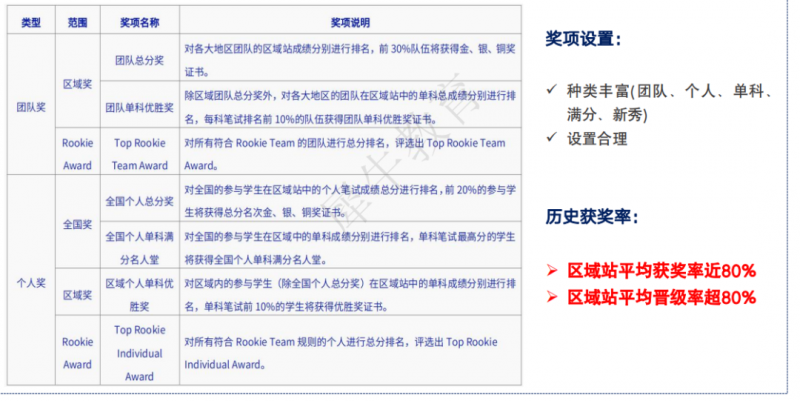Click the 团队单科优胜奖 award cell
The width and height of the screenshot is (800, 401).
[x=140, y=108]
